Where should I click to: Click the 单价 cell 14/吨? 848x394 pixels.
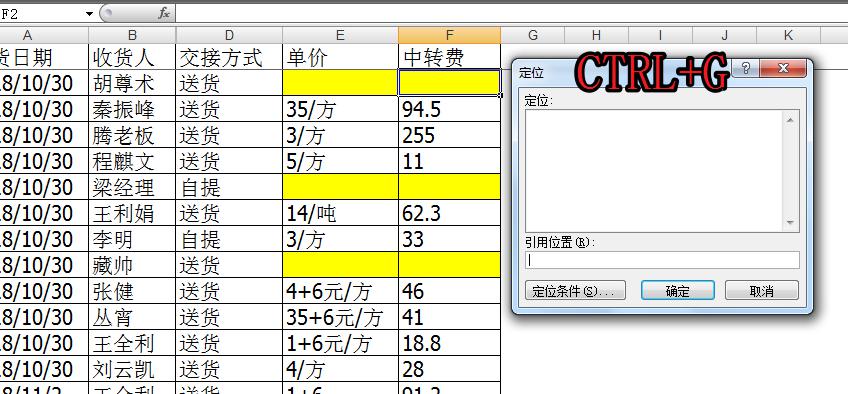(340, 213)
